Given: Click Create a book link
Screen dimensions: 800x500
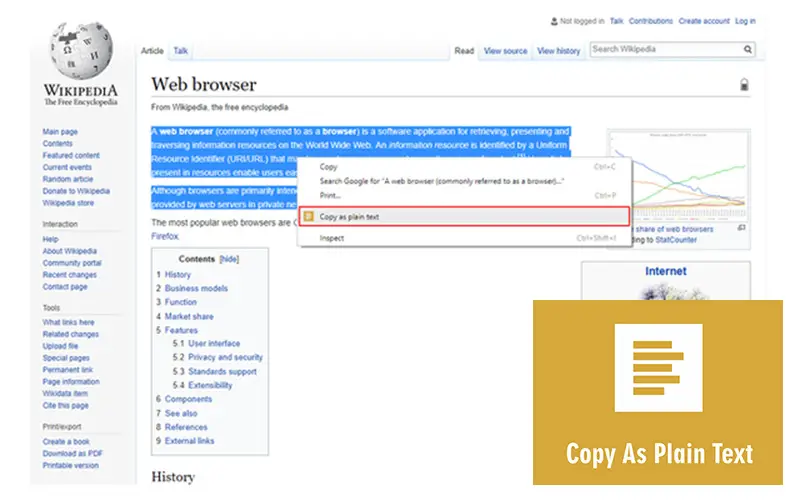Looking at the screenshot, I should pyautogui.click(x=66, y=441).
